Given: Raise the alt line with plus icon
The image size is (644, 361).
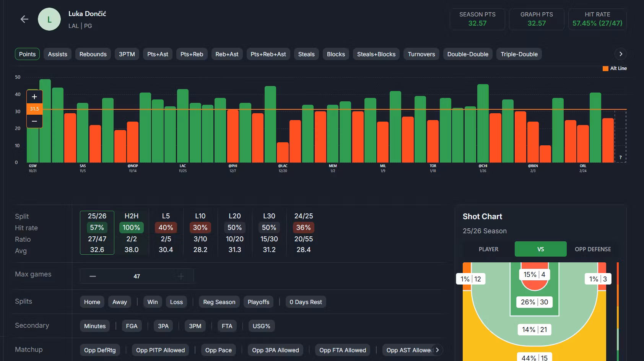Looking at the screenshot, I should (34, 97).
